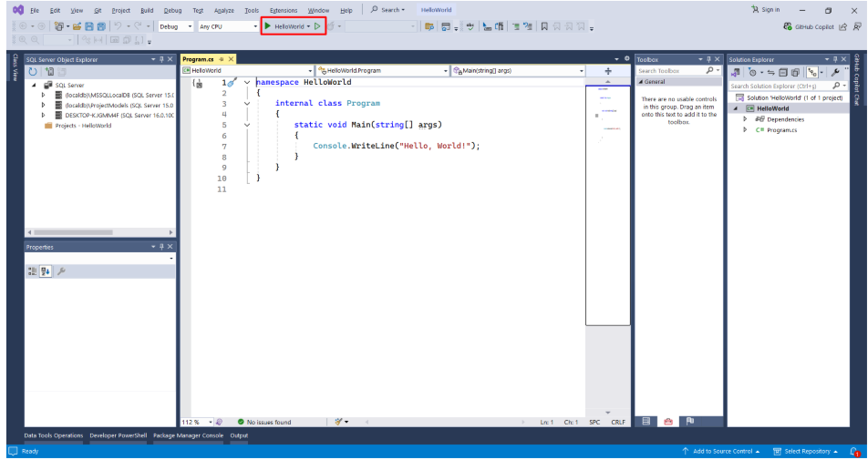Image resolution: width=868 pixels, height=460 pixels.
Task: Click notifications bell in status bar
Action: (x=854, y=452)
